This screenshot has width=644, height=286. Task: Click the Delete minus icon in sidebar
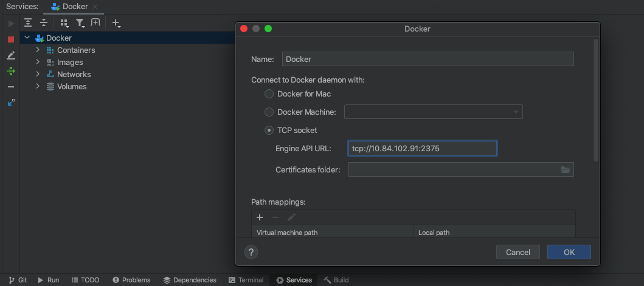11,87
